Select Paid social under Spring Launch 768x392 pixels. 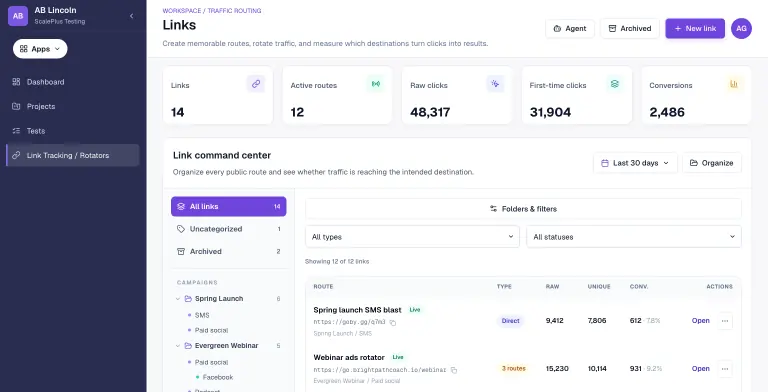211,330
